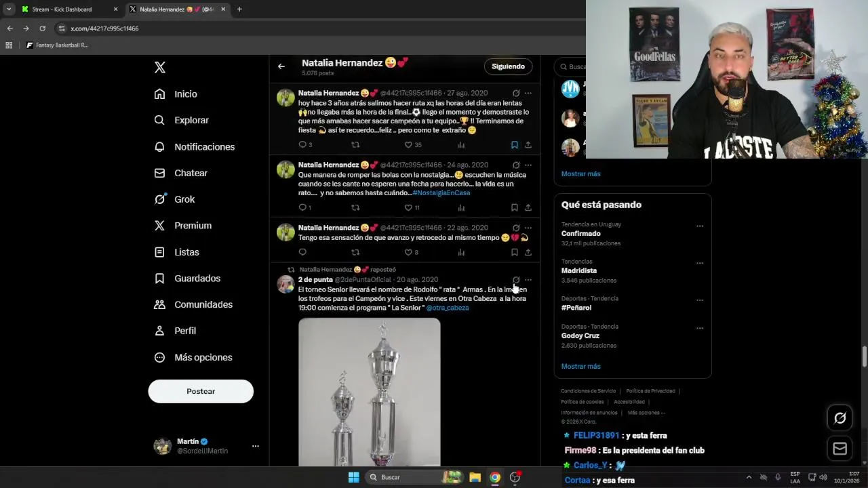Reply to the 24 ago. 2020 post
This screenshot has height=488, width=868.
click(x=302, y=207)
